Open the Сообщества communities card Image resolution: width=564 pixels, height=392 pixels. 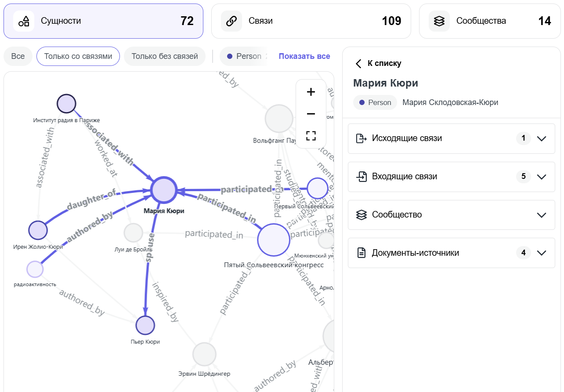490,21
